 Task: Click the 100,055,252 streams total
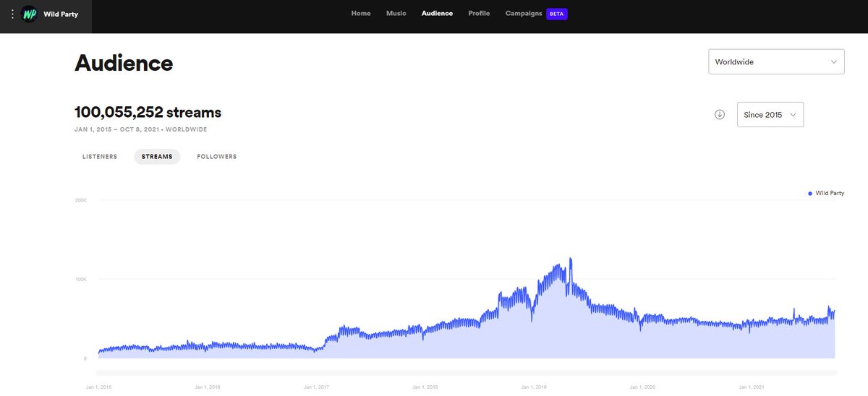tap(148, 112)
